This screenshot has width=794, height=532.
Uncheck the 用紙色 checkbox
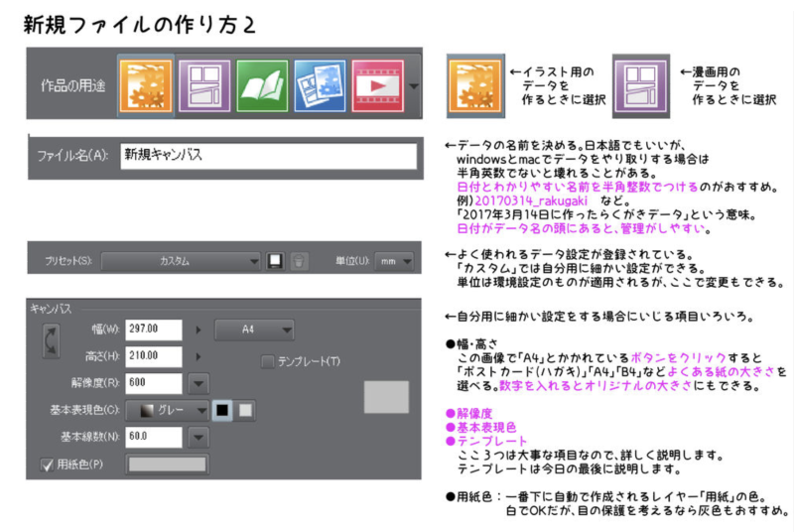click(x=47, y=465)
